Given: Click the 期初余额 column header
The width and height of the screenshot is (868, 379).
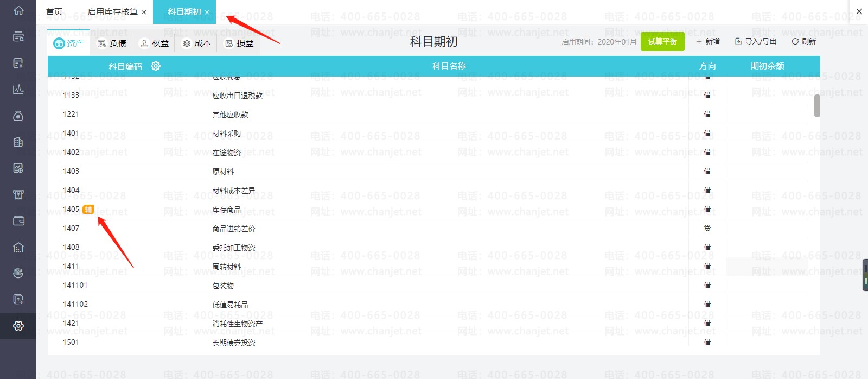Looking at the screenshot, I should [x=767, y=66].
